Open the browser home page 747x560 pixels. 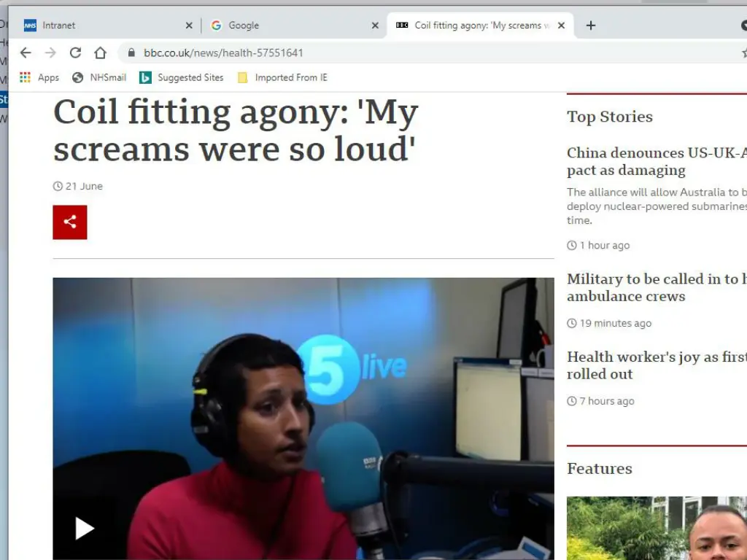pyautogui.click(x=101, y=52)
